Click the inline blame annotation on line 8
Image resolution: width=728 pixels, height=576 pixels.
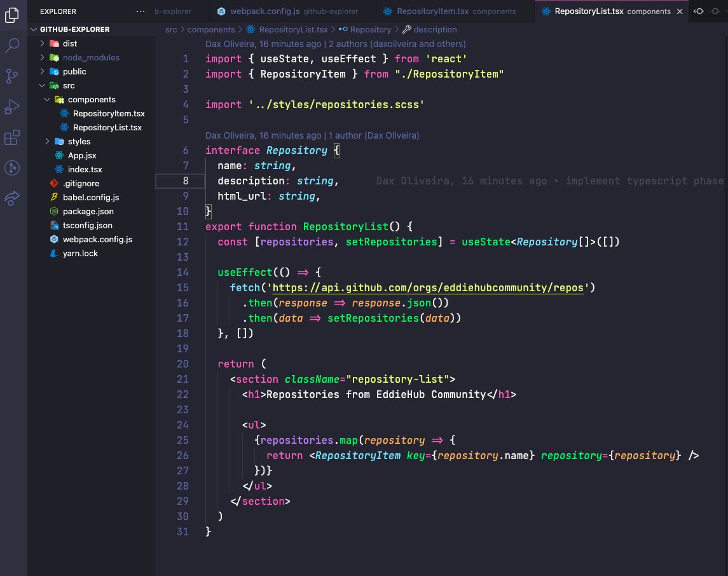(550, 181)
